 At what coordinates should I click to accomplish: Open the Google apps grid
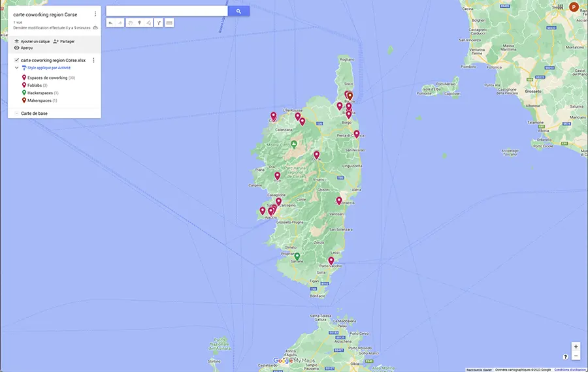560,7
